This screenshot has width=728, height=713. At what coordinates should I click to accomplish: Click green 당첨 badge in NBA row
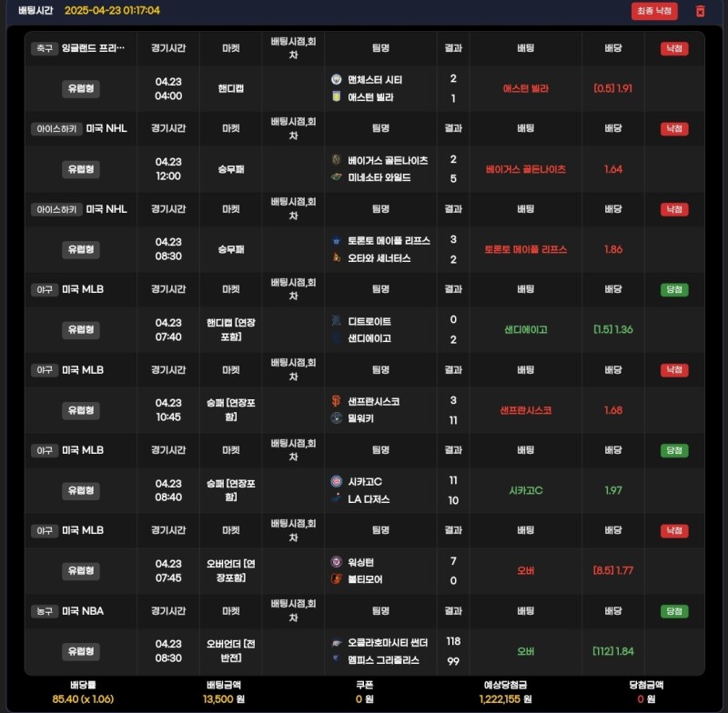click(x=674, y=611)
